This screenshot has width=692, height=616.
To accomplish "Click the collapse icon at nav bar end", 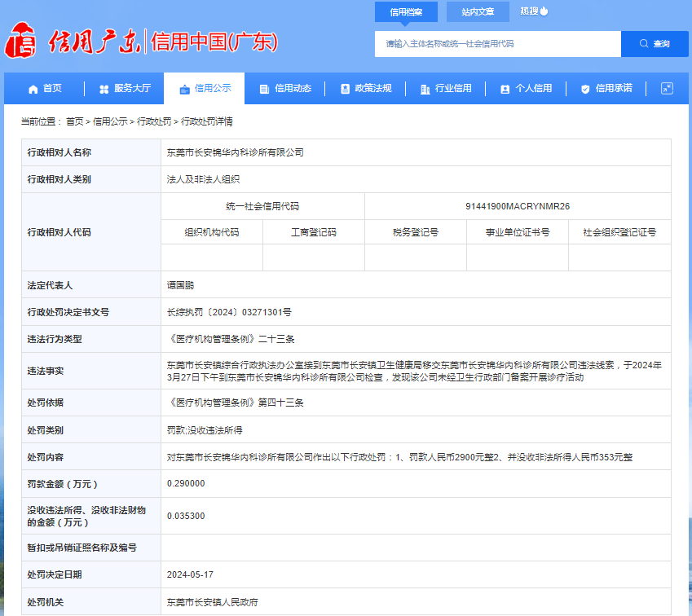I will point(667,88).
